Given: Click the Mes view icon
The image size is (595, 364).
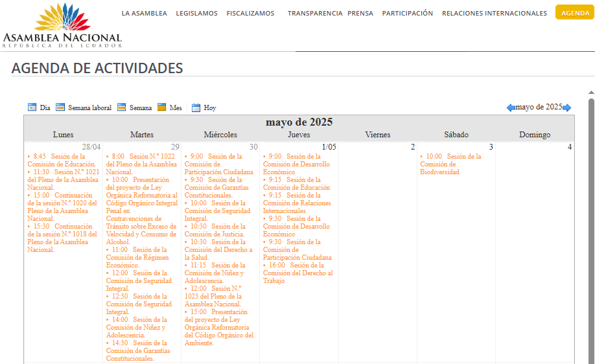Looking at the screenshot, I should pos(161,108).
